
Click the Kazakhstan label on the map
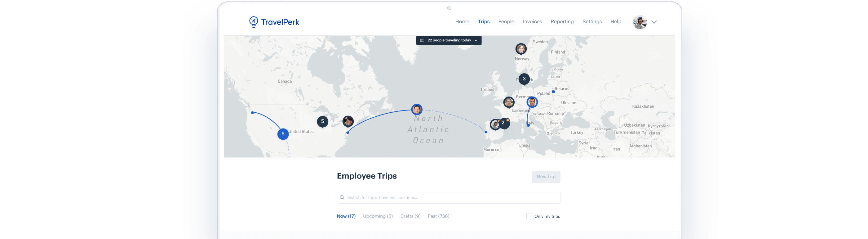[x=643, y=107]
